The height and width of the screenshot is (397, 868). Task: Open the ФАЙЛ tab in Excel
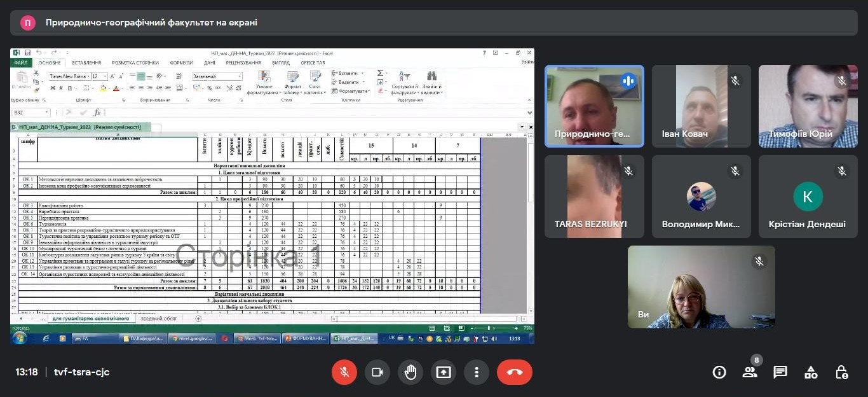point(20,63)
